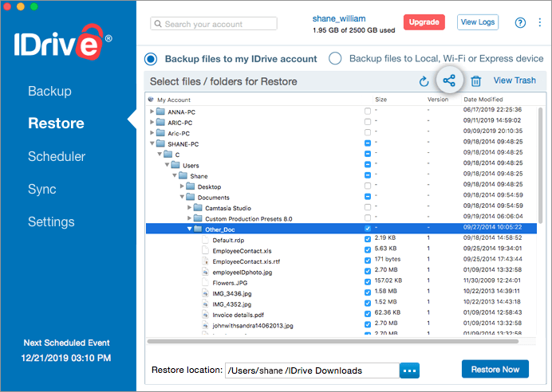Click the Users folder icon
Viewport: 552px width, 392px height.
(175, 165)
